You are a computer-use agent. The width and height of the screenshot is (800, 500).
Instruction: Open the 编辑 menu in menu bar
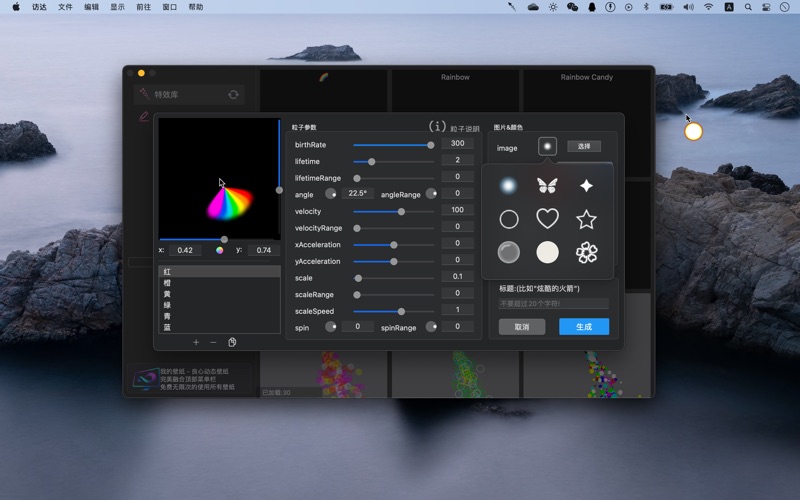(91, 7)
